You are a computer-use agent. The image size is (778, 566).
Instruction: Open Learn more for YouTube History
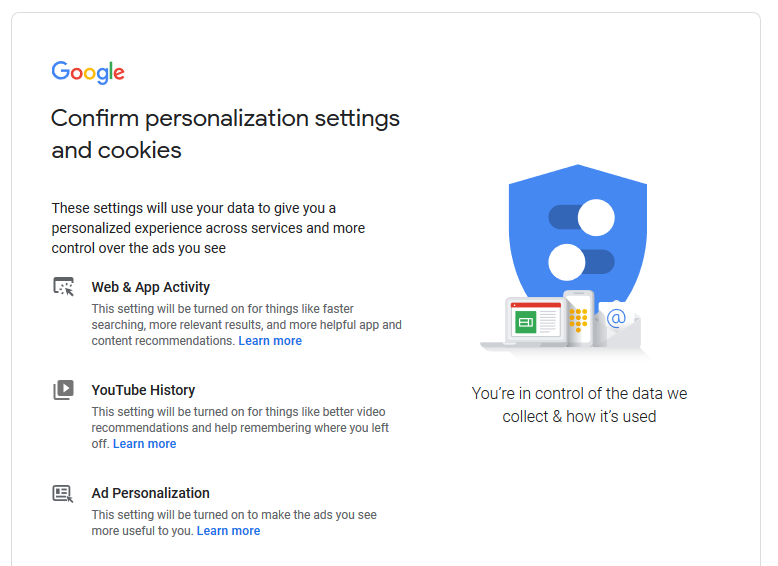coord(144,444)
